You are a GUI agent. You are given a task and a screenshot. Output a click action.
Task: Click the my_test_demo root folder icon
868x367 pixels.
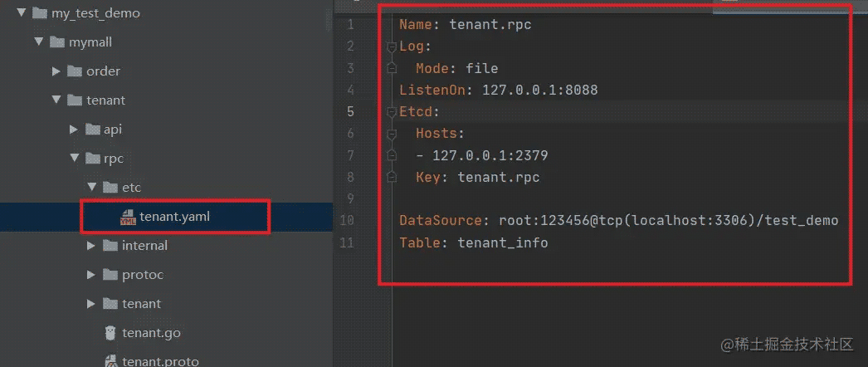[39, 13]
